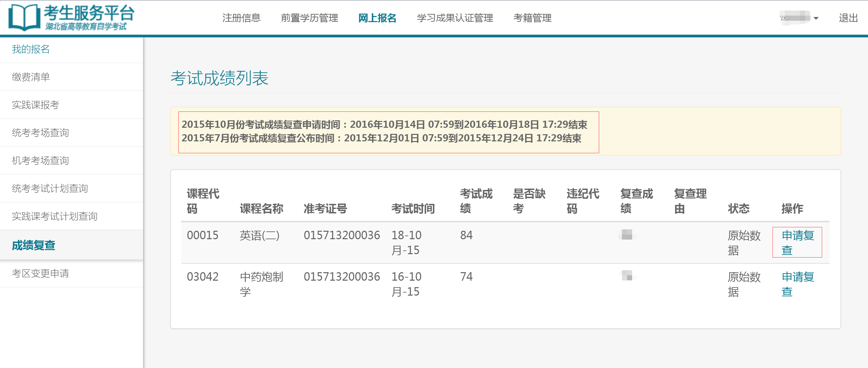Open 统考考场查询 page
Viewport: 868px width, 368px height.
pos(40,133)
